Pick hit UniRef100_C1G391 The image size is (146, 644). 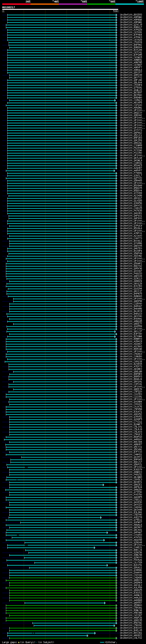[x=131, y=397]
